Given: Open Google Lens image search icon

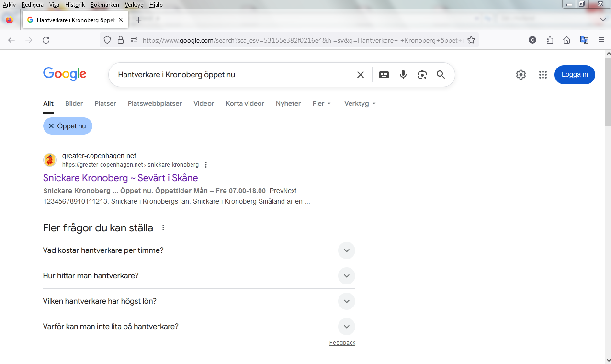Looking at the screenshot, I should 422,75.
